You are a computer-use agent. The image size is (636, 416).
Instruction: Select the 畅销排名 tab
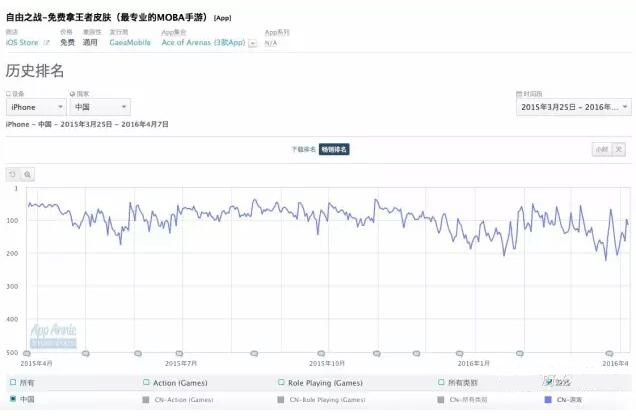[x=334, y=150]
